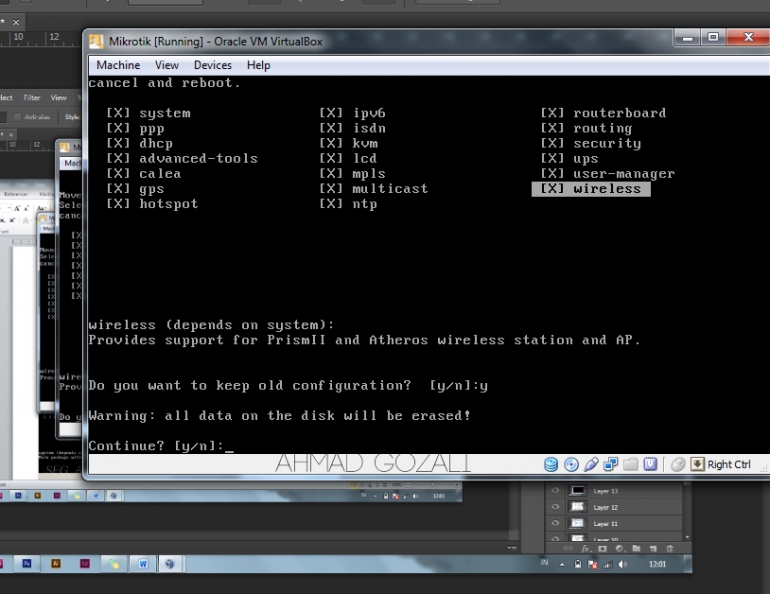
Task: Click the volume icon in system tray
Action: tap(622, 564)
